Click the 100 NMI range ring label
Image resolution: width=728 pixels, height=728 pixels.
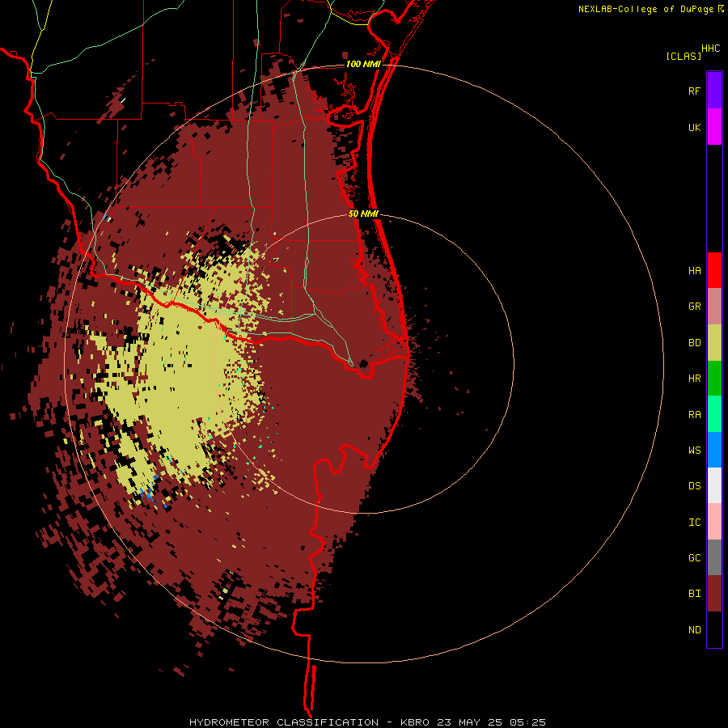[x=363, y=64]
